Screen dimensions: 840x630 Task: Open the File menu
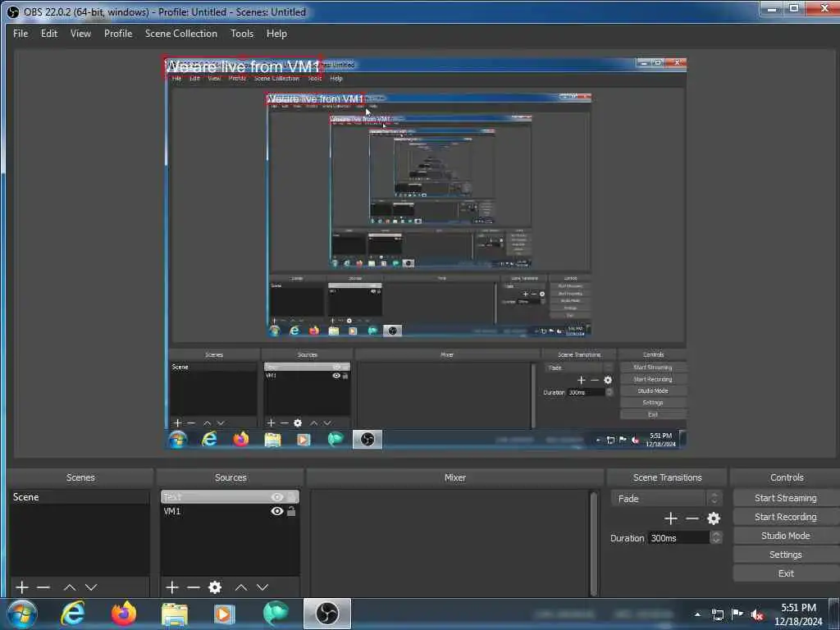click(21, 33)
